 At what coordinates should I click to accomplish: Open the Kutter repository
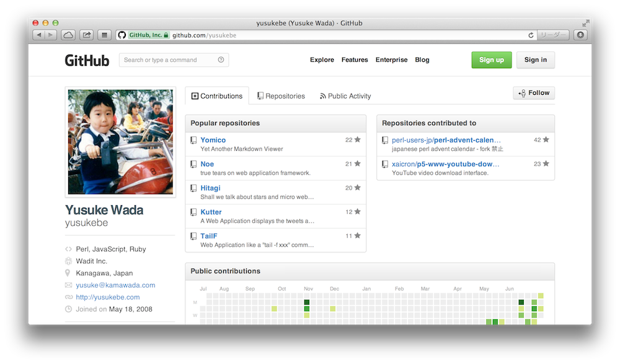coord(211,212)
